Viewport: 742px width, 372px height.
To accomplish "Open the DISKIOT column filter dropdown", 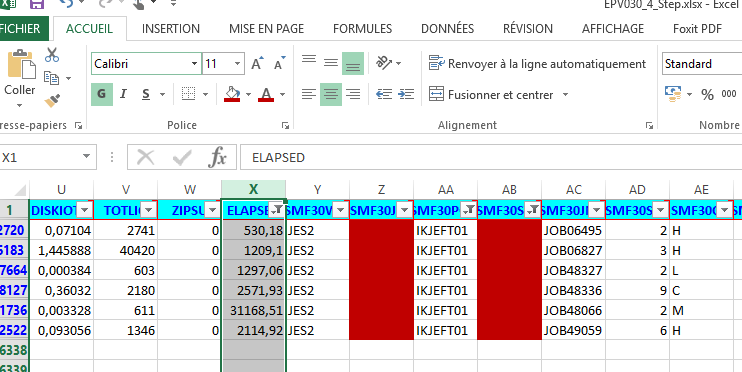I will [85, 211].
